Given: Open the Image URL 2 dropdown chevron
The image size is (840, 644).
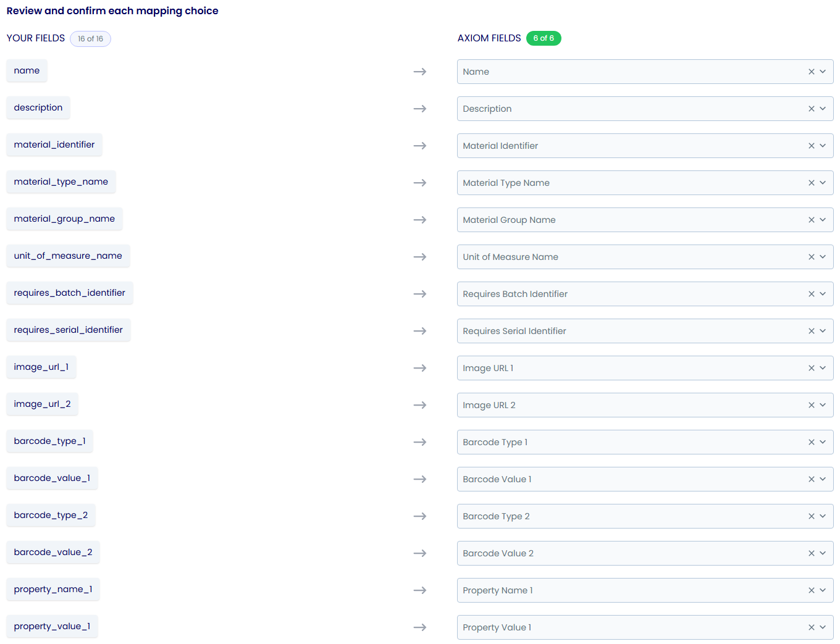Looking at the screenshot, I should coord(823,405).
